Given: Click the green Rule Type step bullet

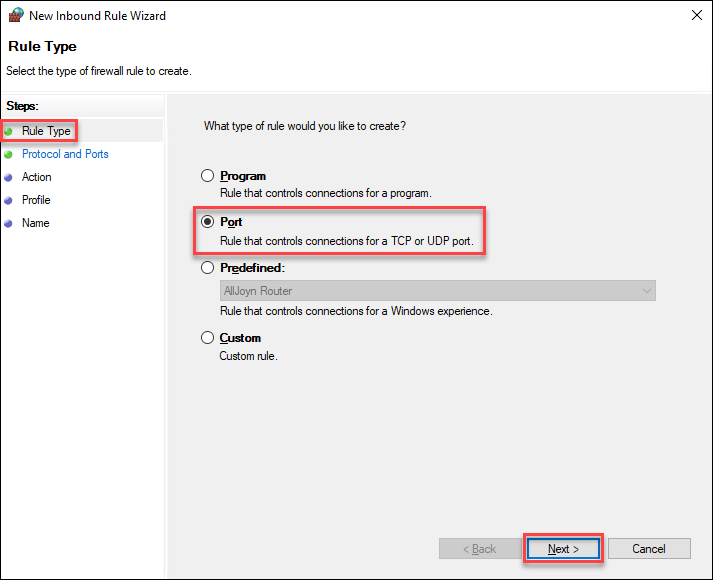Looking at the screenshot, I should coord(9,131).
